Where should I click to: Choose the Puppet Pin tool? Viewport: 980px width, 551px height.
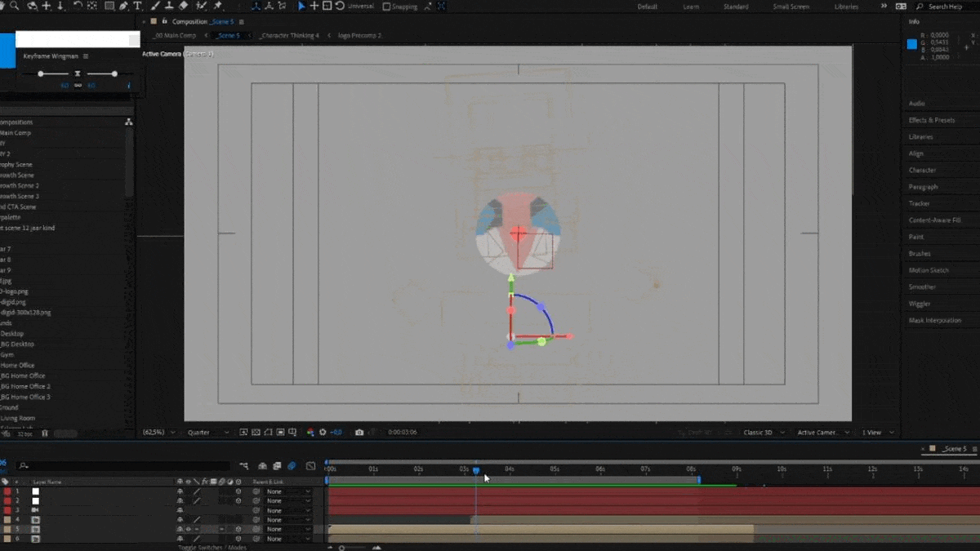[218, 6]
